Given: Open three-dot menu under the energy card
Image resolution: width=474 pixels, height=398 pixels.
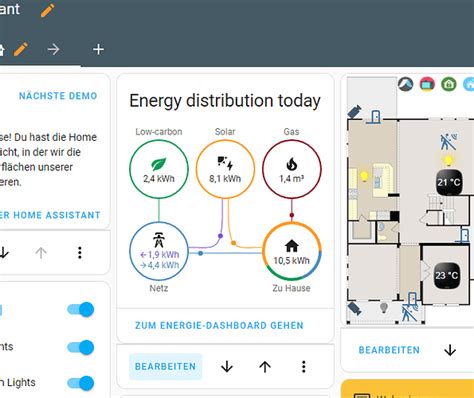Looking at the screenshot, I should click(x=304, y=367).
